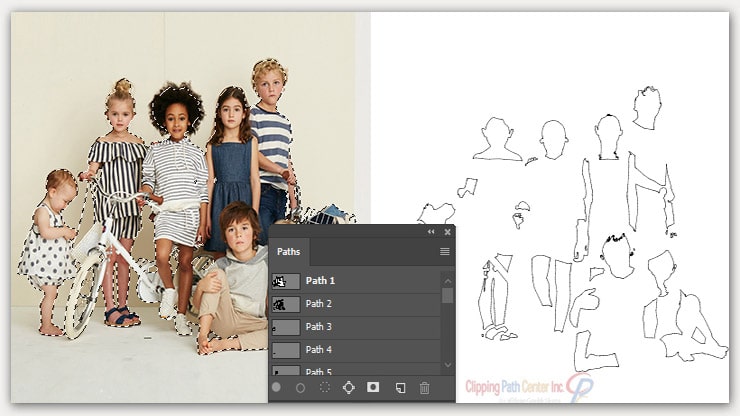Switch to the Paths tab
This screenshot has width=740, height=416.
[x=288, y=252]
